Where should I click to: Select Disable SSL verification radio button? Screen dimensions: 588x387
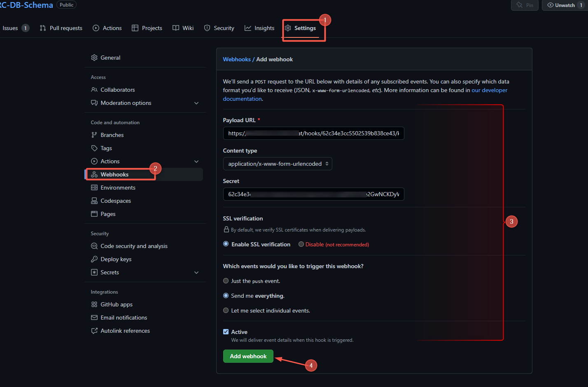tap(301, 244)
